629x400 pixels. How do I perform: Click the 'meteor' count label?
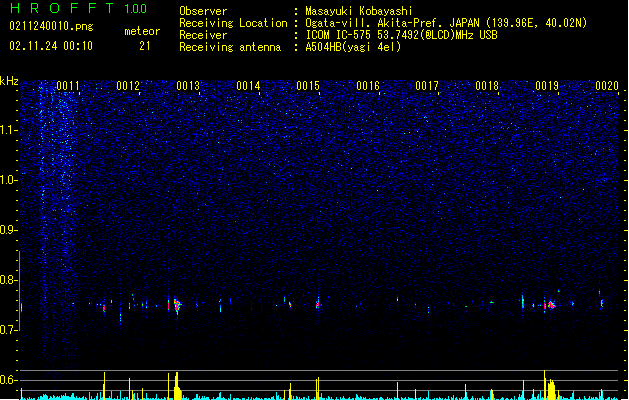[142, 31]
